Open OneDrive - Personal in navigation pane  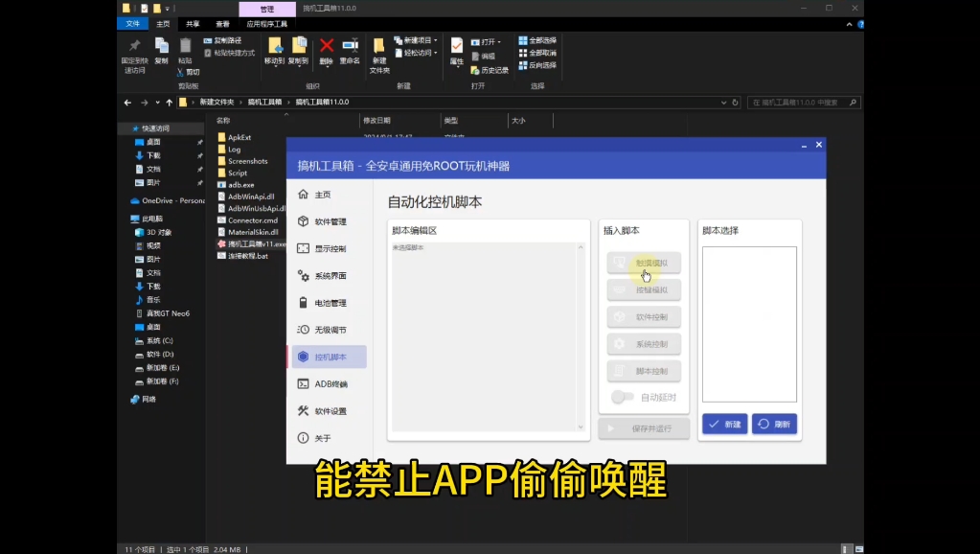coord(168,200)
